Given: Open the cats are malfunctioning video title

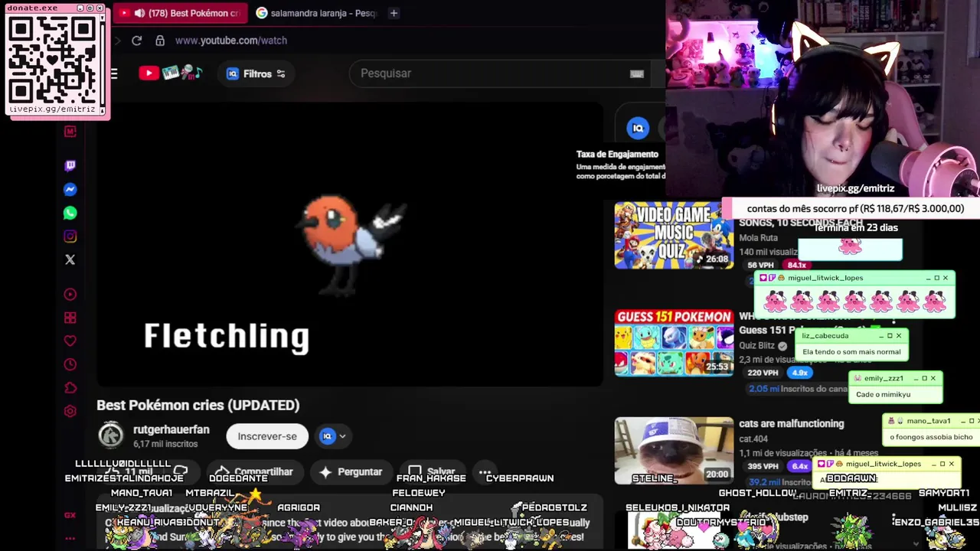Looking at the screenshot, I should 791,423.
